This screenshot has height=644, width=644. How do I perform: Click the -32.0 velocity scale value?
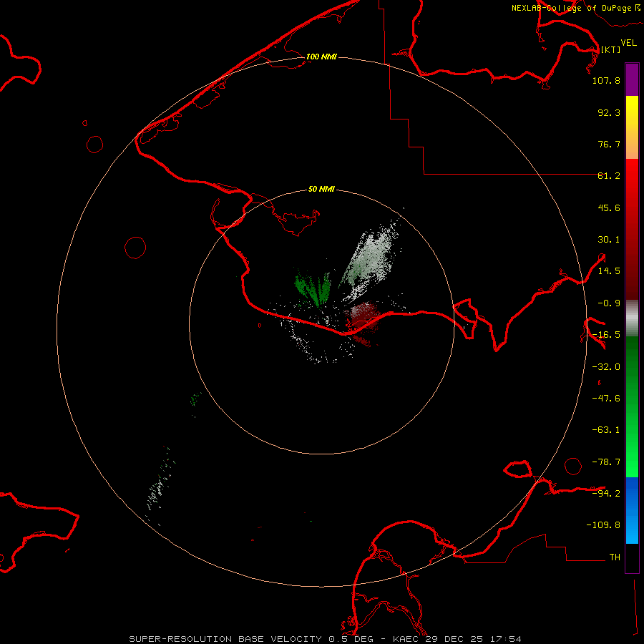pyautogui.click(x=606, y=367)
